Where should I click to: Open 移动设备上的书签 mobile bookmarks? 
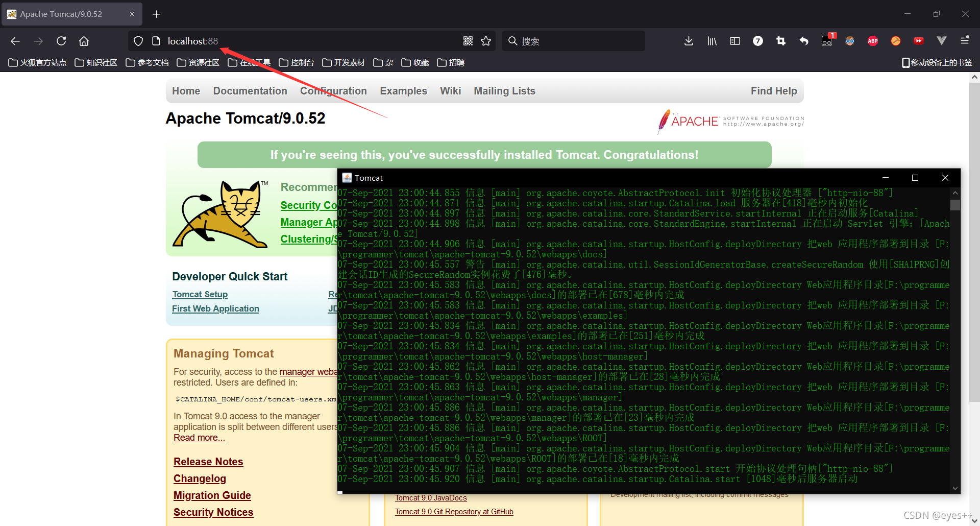tap(937, 62)
